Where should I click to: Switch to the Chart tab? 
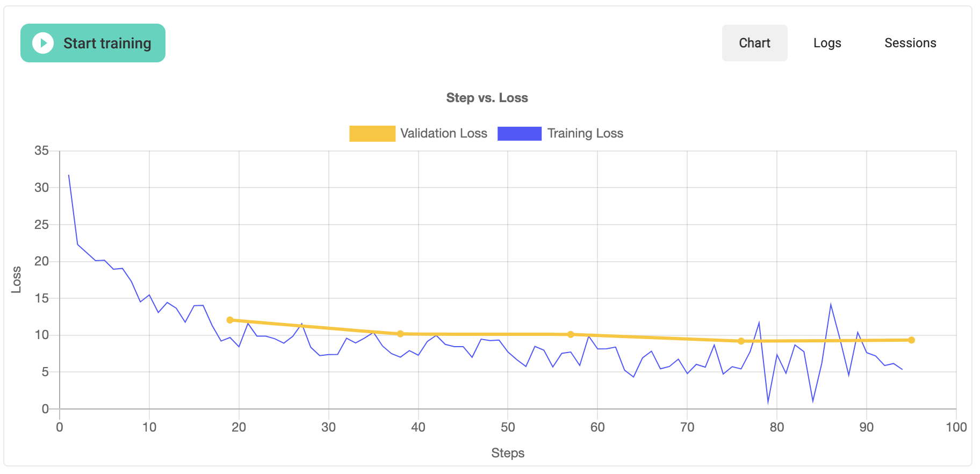754,43
